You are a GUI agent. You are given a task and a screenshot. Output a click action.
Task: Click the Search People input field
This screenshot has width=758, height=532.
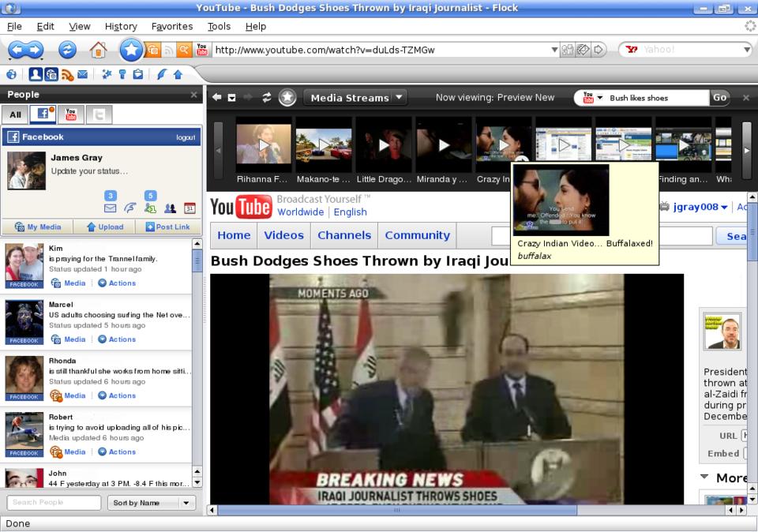54,503
